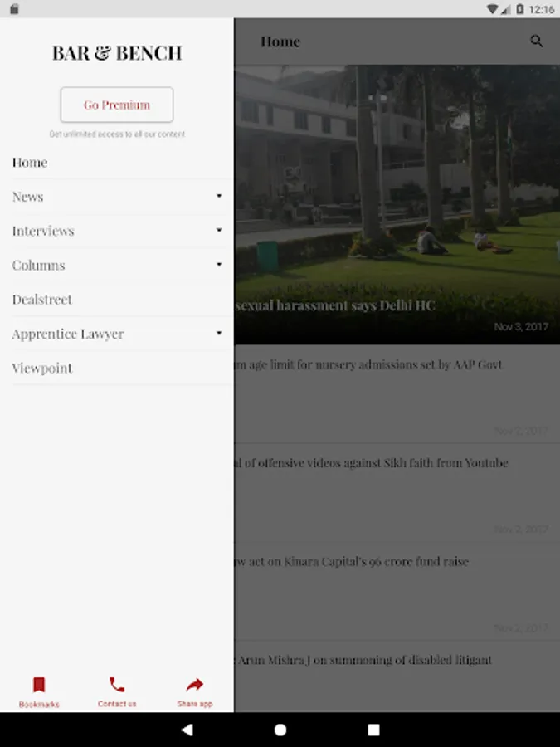Click the 12:16 clock in status bar
560x747 pixels.
click(x=542, y=9)
